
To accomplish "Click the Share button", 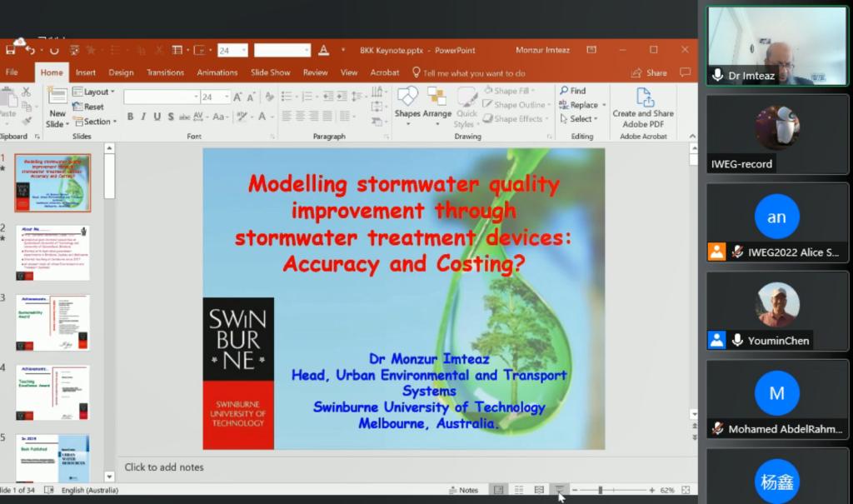I will 649,72.
